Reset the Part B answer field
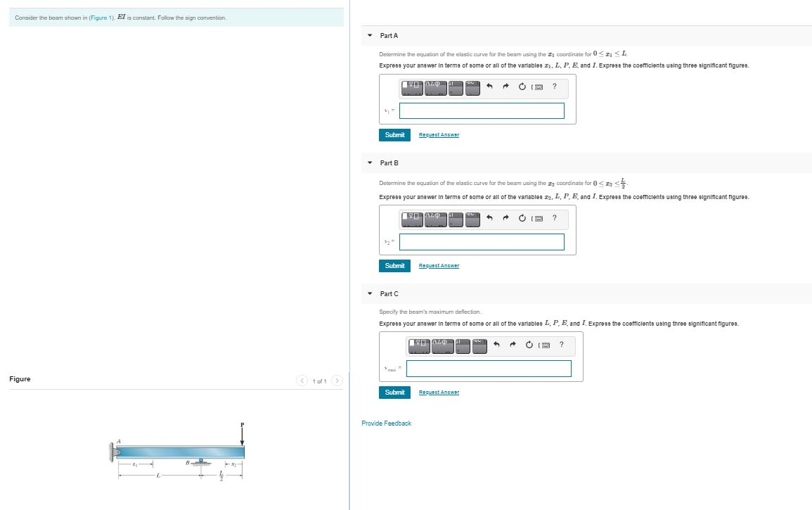This screenshot has width=812, height=510. pyautogui.click(x=522, y=218)
